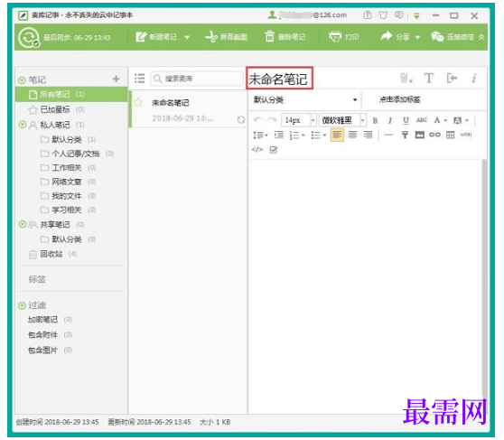Click the open-in-window arrow icon

452,78
